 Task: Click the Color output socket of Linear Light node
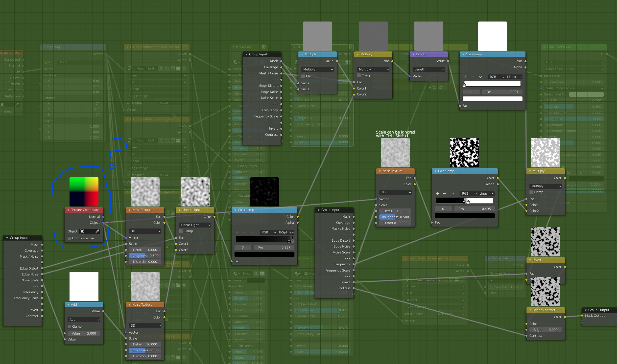click(x=214, y=217)
